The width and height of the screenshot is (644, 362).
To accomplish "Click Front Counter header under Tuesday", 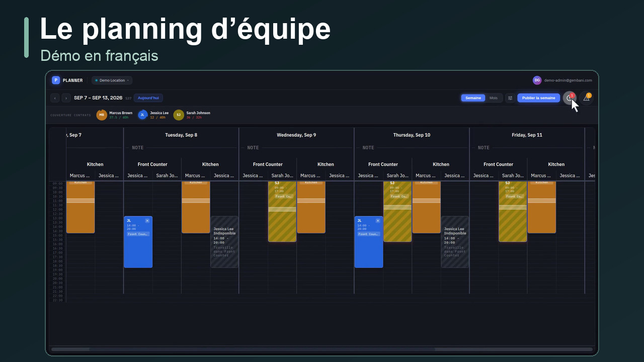I will click(152, 164).
